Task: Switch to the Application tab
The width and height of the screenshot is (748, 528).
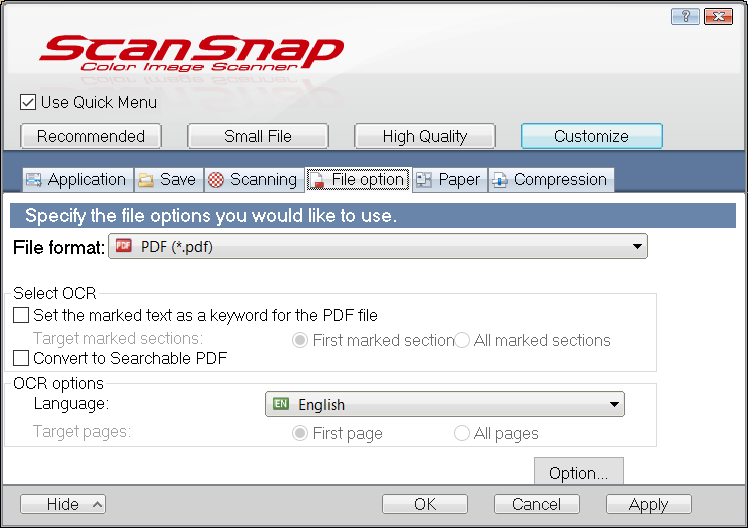Action: coord(78,180)
